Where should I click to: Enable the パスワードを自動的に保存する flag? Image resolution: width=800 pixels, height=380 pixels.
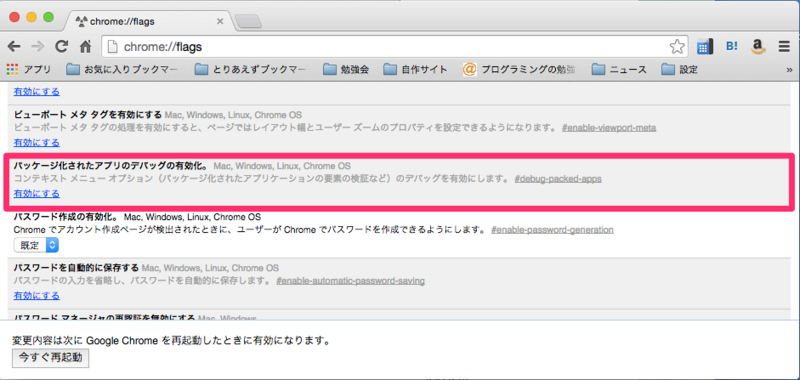click(37, 296)
